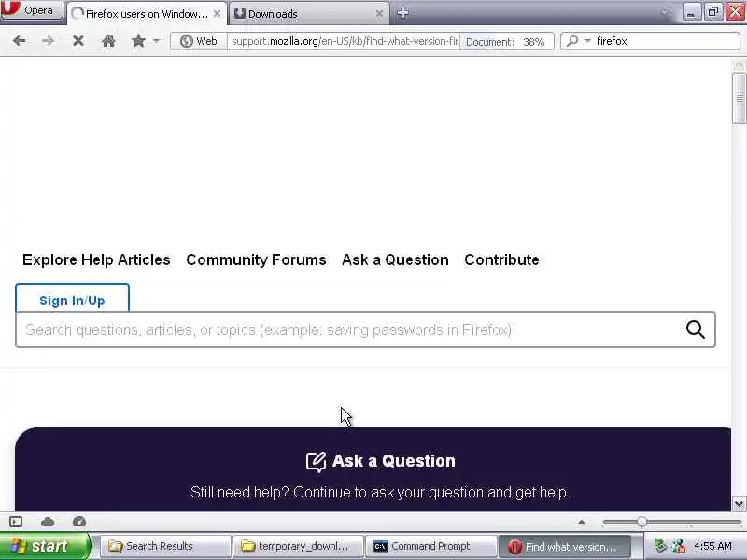Click the 4:55 AM clock
The height and width of the screenshot is (560, 747).
click(x=712, y=546)
